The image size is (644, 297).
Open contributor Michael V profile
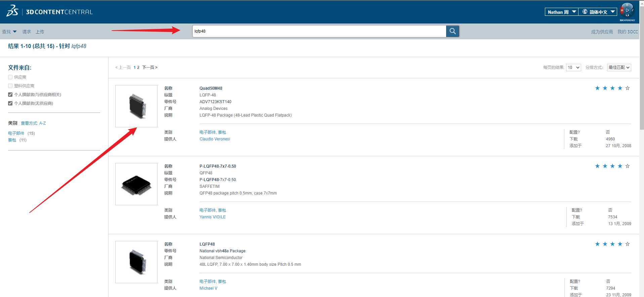pyautogui.click(x=208, y=288)
